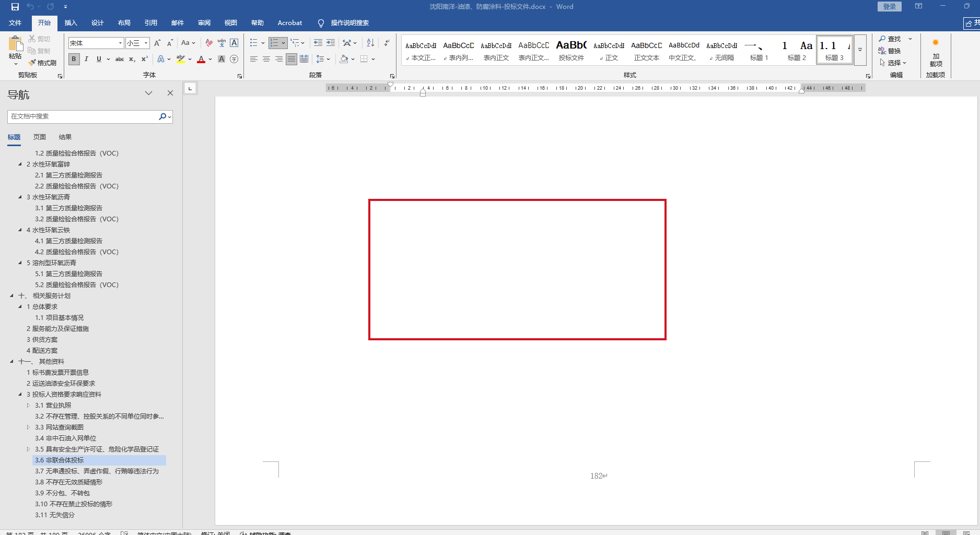Align text to the right

click(x=279, y=59)
